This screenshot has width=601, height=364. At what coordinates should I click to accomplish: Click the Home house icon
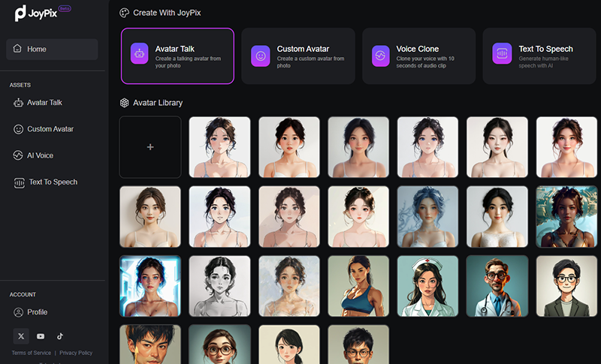(17, 49)
